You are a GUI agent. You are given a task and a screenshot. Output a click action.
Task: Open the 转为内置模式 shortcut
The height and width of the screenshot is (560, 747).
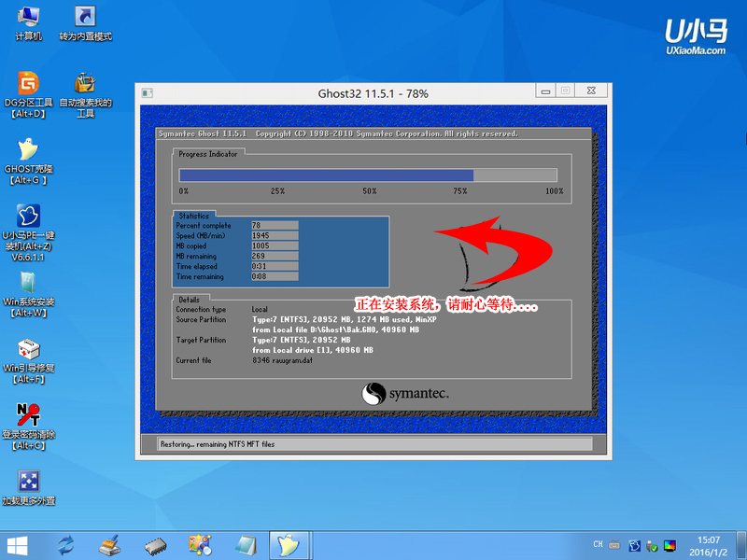click(x=85, y=19)
